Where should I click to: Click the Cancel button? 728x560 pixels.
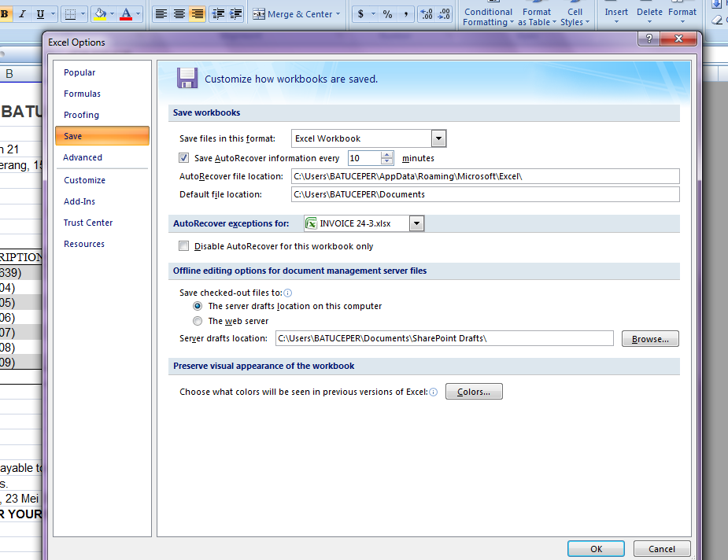click(662, 549)
